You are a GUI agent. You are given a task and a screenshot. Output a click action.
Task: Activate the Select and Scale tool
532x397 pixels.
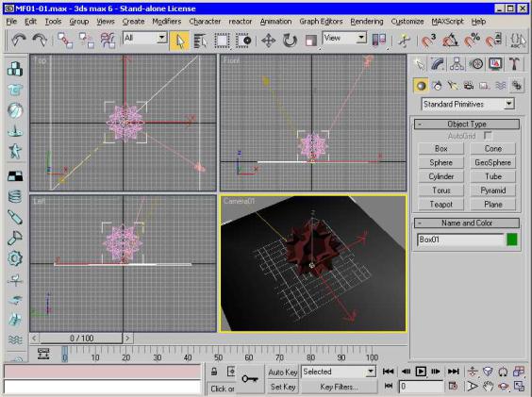point(310,41)
